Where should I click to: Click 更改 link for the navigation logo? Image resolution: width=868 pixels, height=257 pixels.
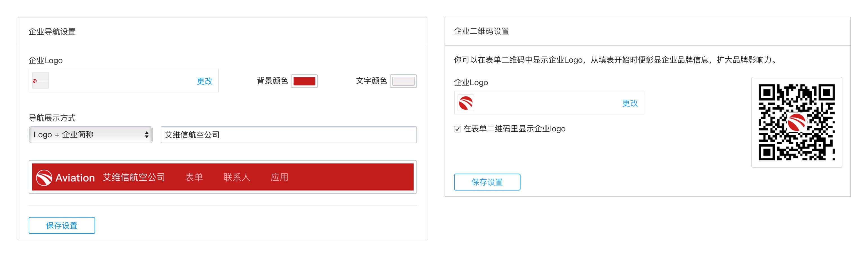pyautogui.click(x=205, y=81)
